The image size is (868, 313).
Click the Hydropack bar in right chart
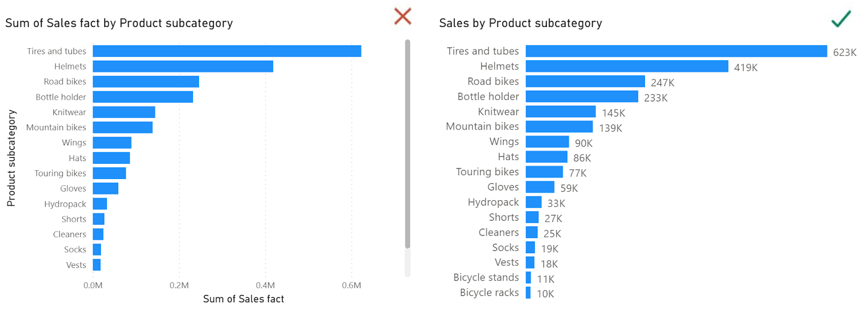click(533, 202)
